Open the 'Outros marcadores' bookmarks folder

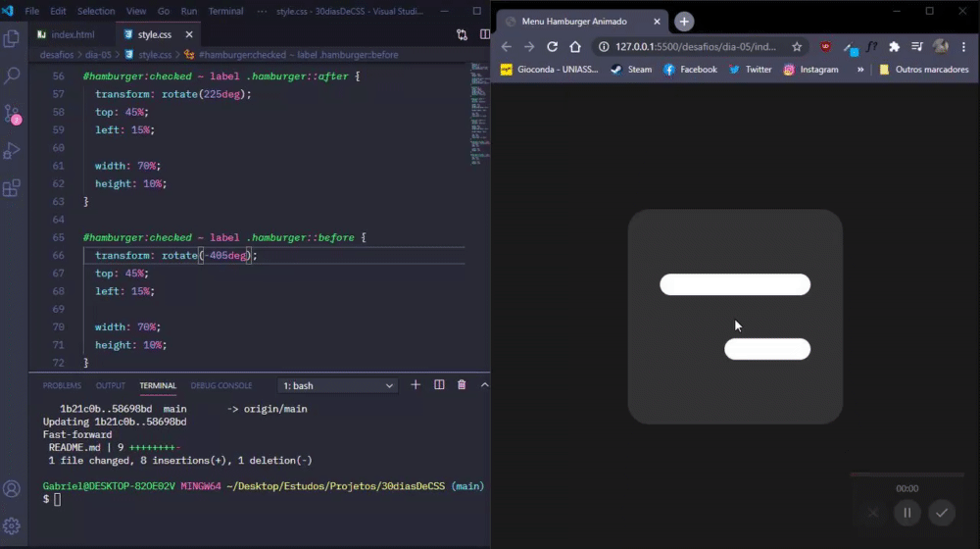[924, 70]
